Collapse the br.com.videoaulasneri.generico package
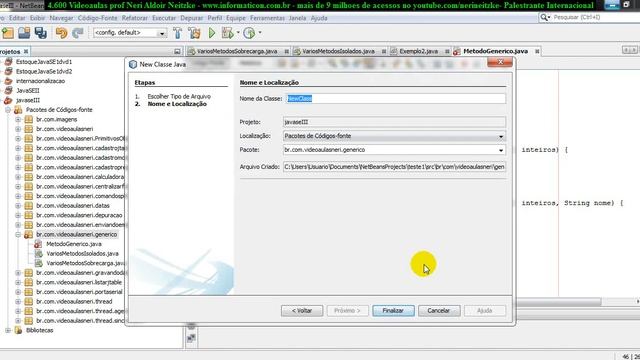 [18, 235]
